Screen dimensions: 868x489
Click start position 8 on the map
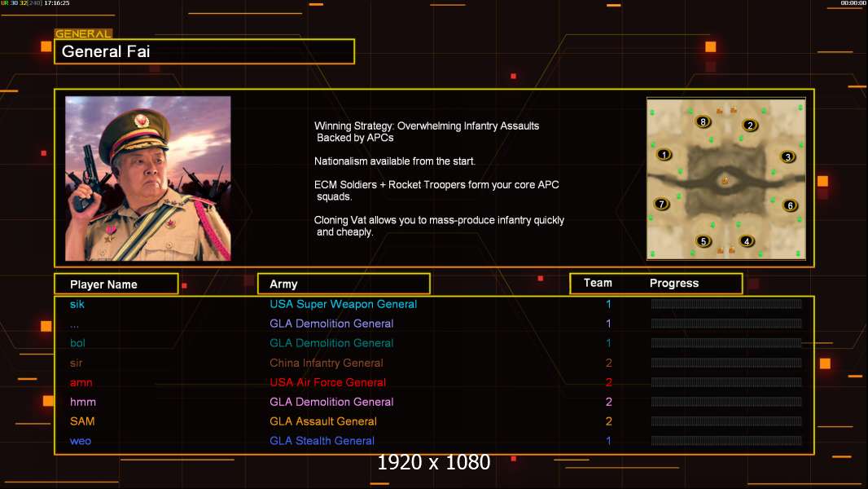click(703, 121)
